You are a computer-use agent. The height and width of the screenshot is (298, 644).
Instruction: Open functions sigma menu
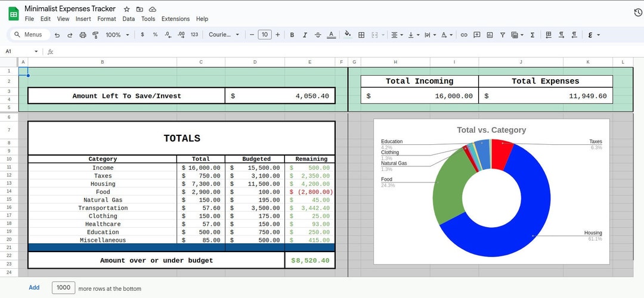(x=532, y=35)
